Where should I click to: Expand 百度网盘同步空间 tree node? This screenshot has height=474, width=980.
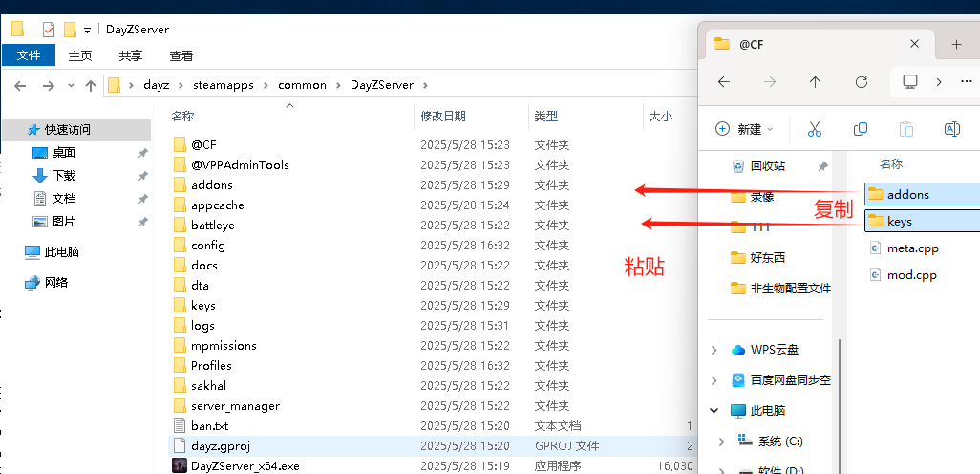coord(714,380)
